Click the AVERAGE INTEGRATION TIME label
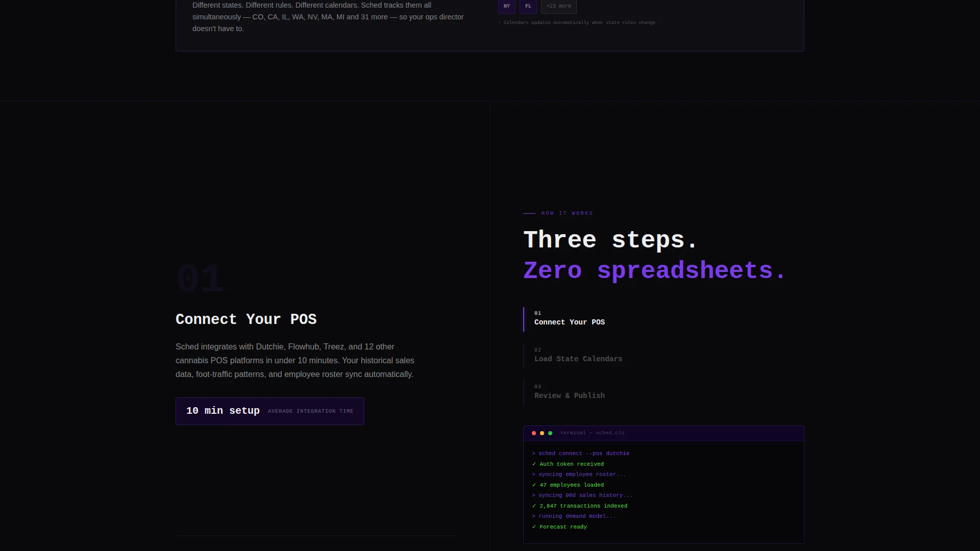Image resolution: width=980 pixels, height=551 pixels. (310, 411)
